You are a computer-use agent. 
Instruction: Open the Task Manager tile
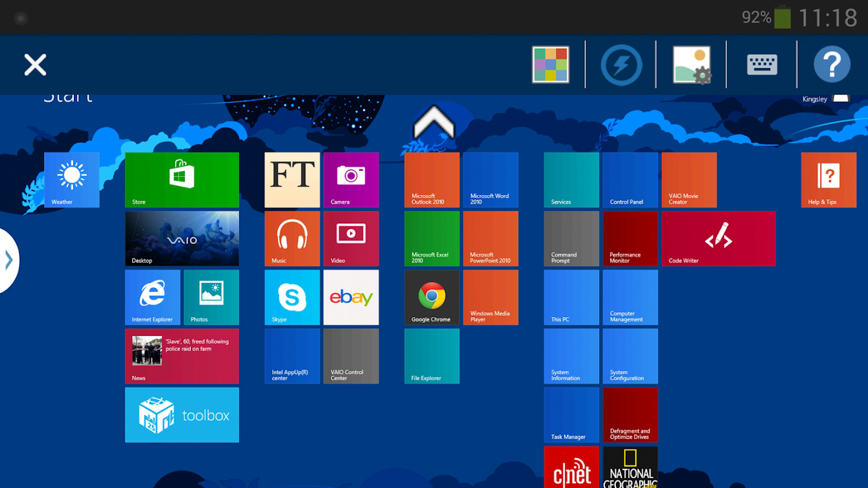click(x=571, y=415)
